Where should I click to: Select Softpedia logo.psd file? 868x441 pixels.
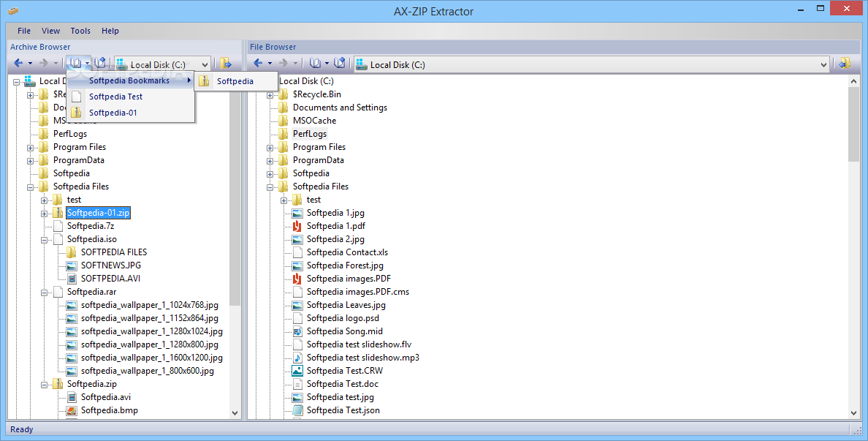(x=343, y=318)
